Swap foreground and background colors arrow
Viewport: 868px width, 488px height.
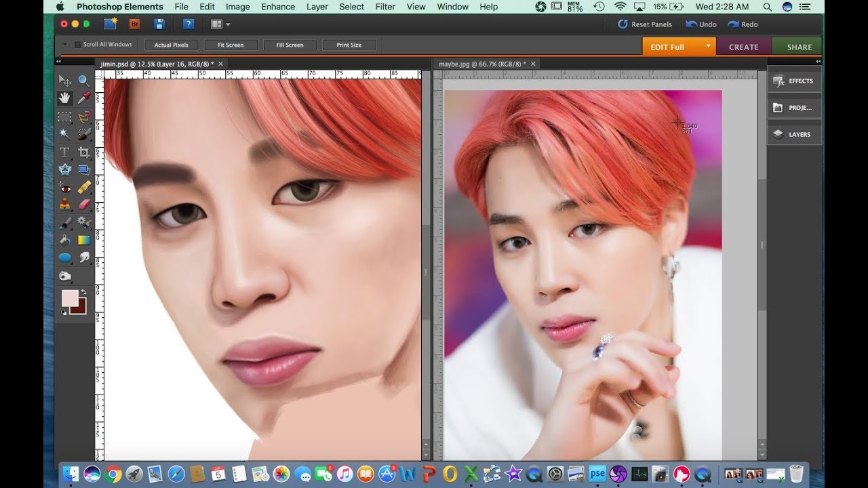83,292
